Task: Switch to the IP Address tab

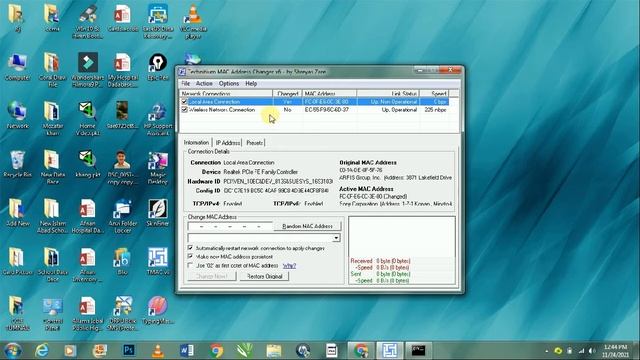Action: pyautogui.click(x=228, y=143)
